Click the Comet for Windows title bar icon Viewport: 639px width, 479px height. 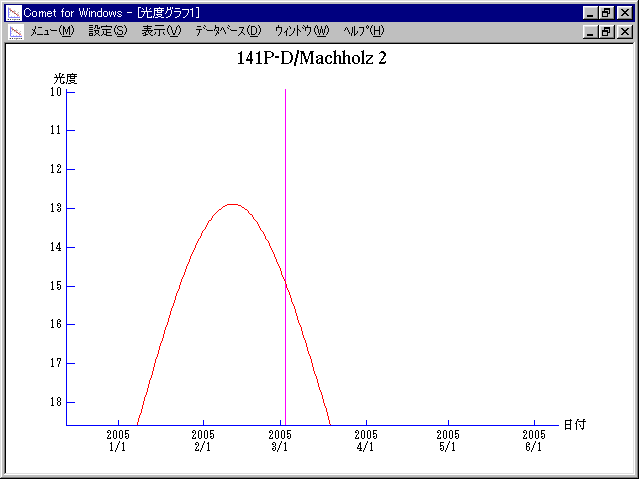(x=13, y=12)
